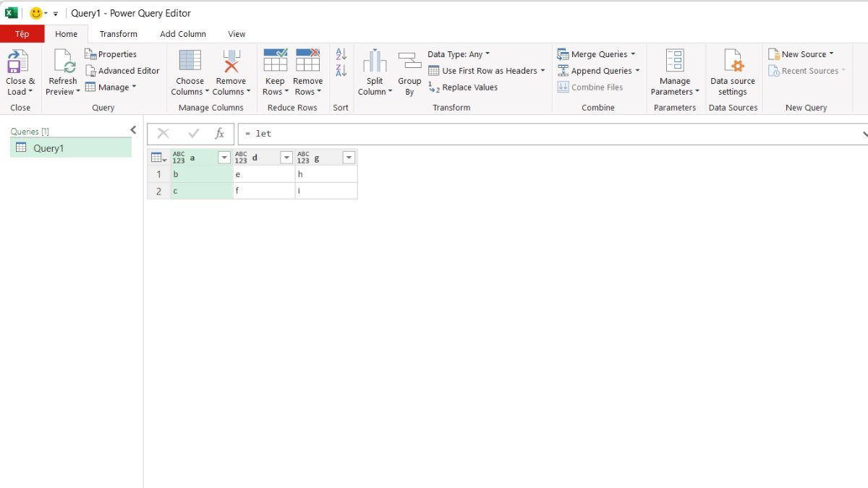Click the Split Column icon
868x488 pixels.
pyautogui.click(x=375, y=61)
